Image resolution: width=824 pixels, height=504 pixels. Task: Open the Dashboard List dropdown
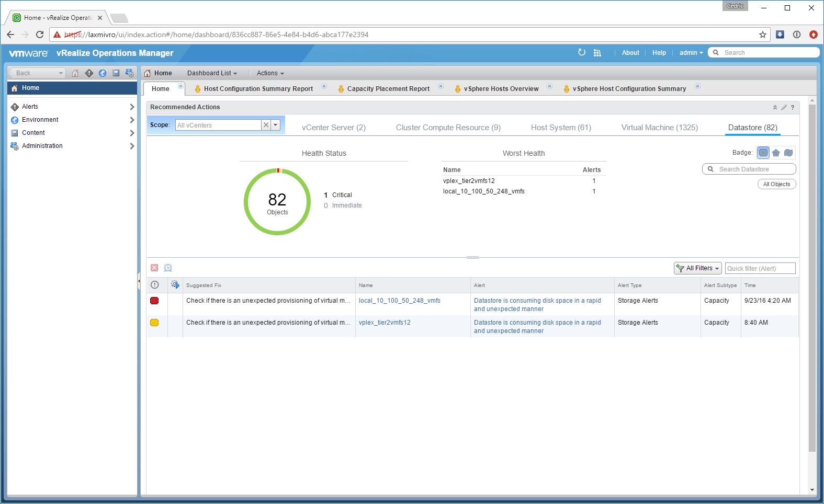(212, 73)
